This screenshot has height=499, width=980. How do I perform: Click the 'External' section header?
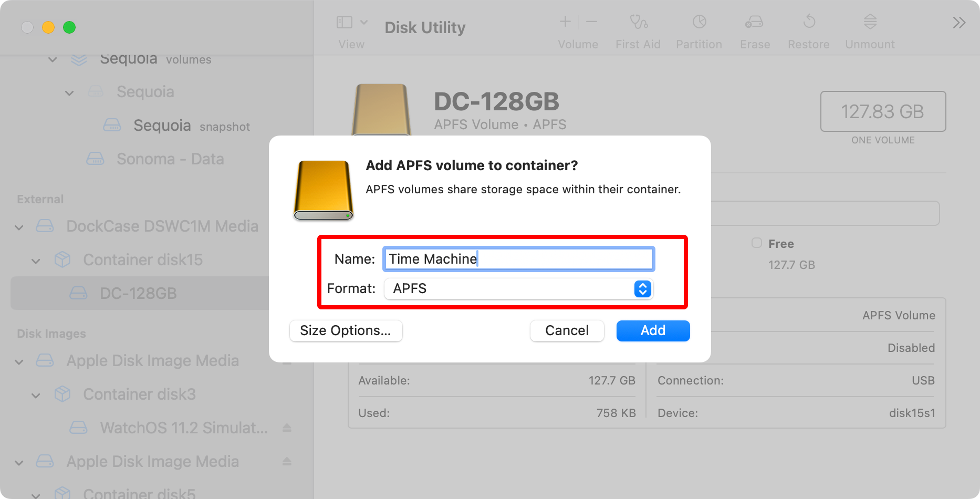40,200
